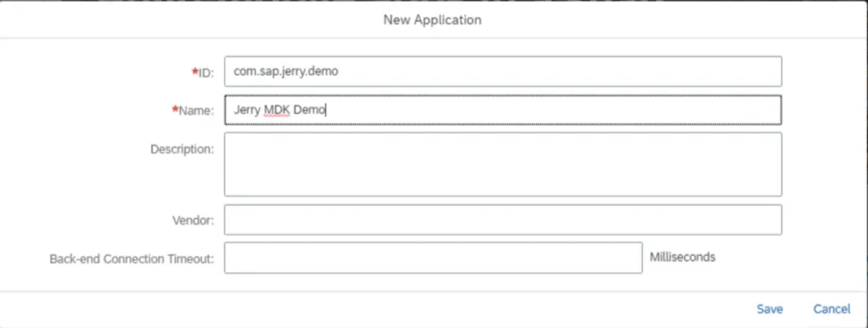
Task: Click the Back-end Connection Timeout label
Action: click(131, 258)
